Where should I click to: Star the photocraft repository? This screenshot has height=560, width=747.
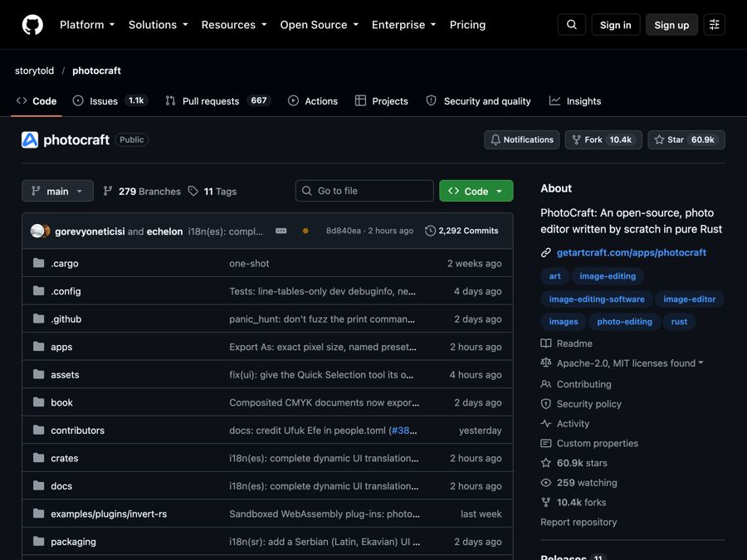(686, 140)
